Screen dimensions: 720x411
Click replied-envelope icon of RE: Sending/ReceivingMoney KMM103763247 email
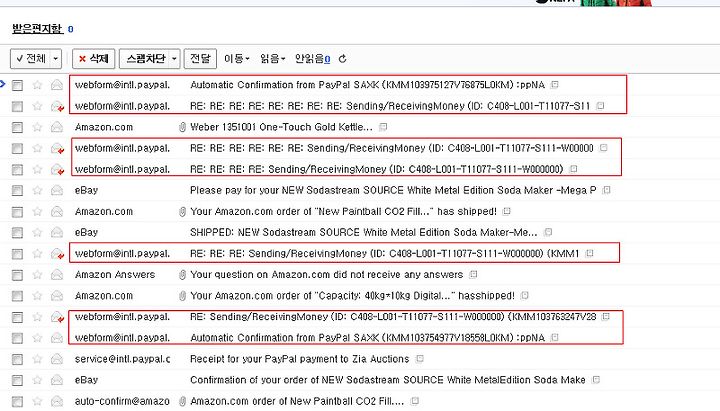[x=57, y=317]
